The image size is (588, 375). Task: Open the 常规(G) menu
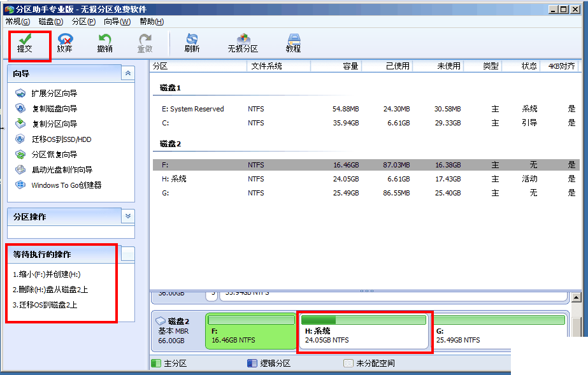tap(18, 22)
